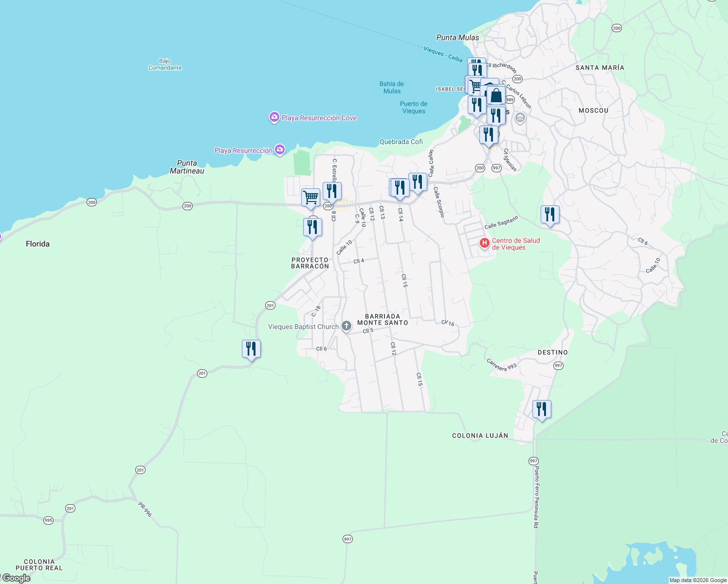728x584 pixels.
Task: Open the restaurant marker near Calle 10 in Moscou
Action: (x=549, y=214)
